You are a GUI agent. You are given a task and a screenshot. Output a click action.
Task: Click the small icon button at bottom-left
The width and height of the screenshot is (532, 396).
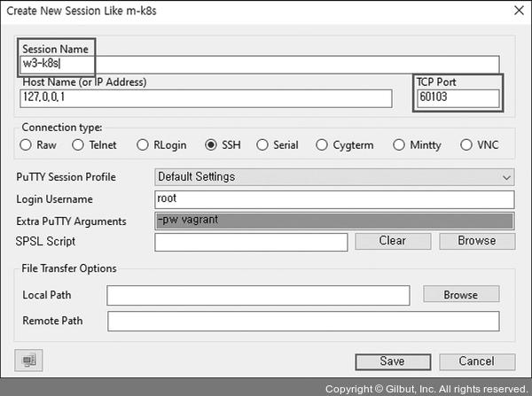[29, 361]
